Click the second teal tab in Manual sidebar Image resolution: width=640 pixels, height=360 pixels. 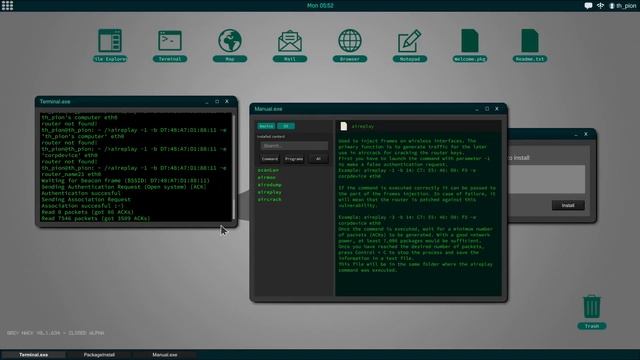coord(286,126)
